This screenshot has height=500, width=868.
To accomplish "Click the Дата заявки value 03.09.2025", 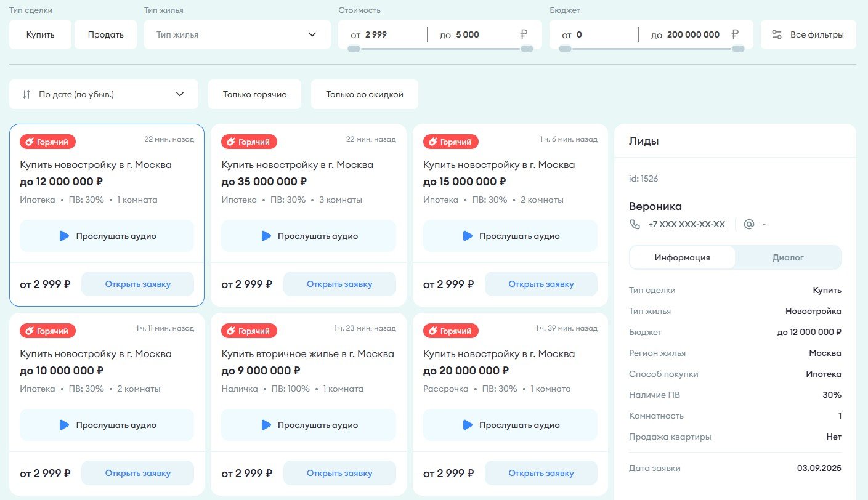I will (819, 468).
